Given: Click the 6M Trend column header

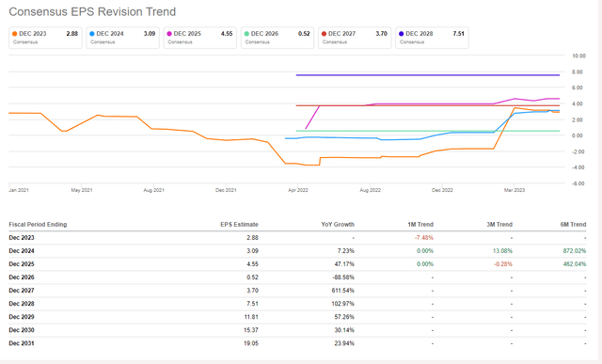Looking at the screenshot, I should [x=573, y=224].
